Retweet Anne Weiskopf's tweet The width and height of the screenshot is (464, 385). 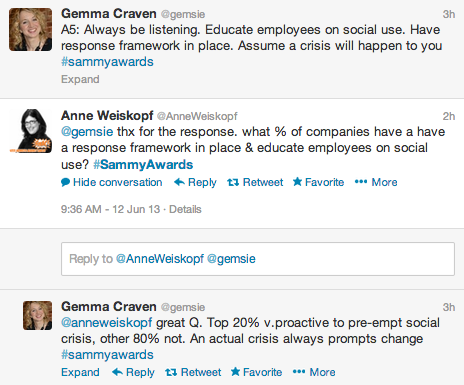(255, 182)
